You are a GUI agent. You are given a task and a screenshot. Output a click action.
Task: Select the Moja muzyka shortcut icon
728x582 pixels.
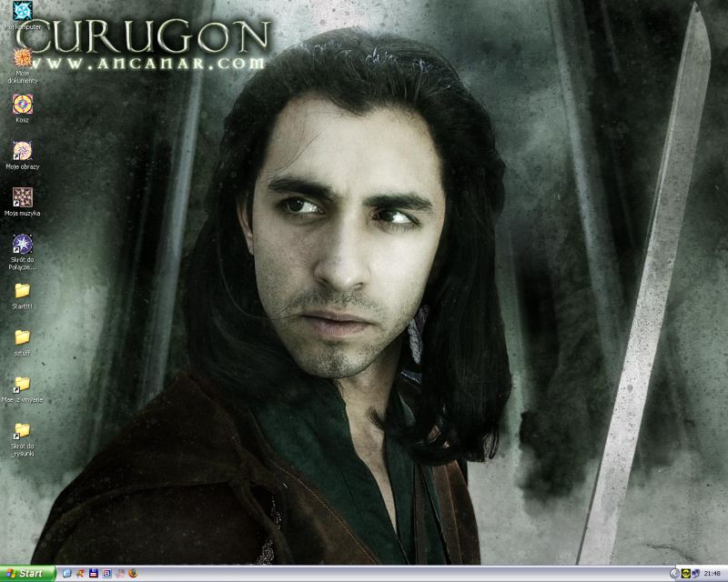22,197
